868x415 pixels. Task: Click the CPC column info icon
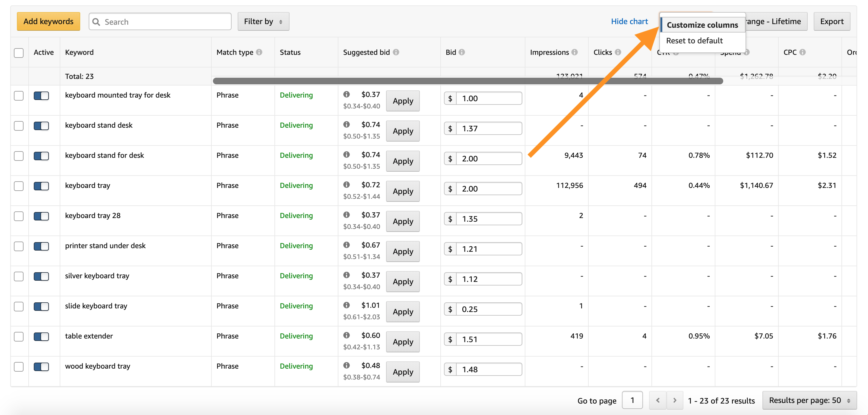[803, 52]
